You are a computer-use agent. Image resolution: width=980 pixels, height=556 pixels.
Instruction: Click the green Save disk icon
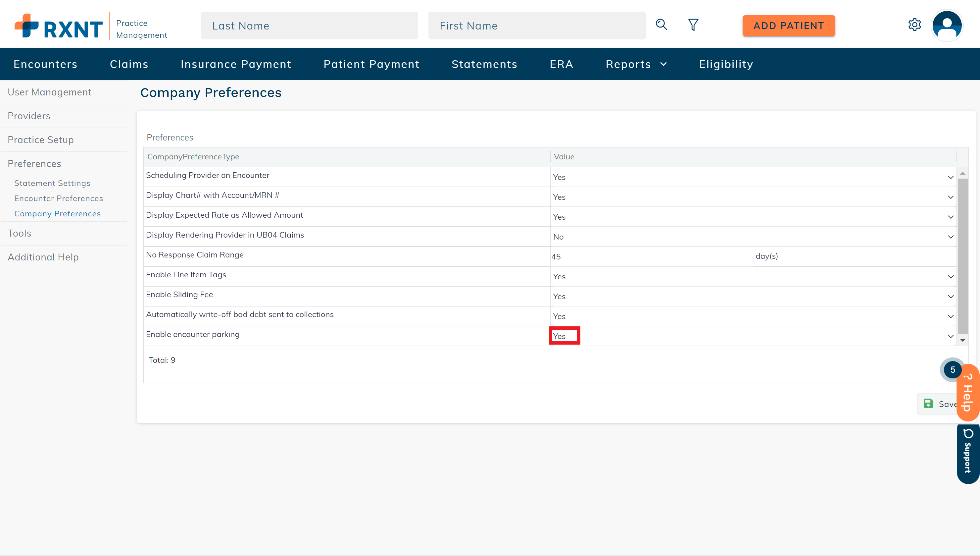pos(928,403)
